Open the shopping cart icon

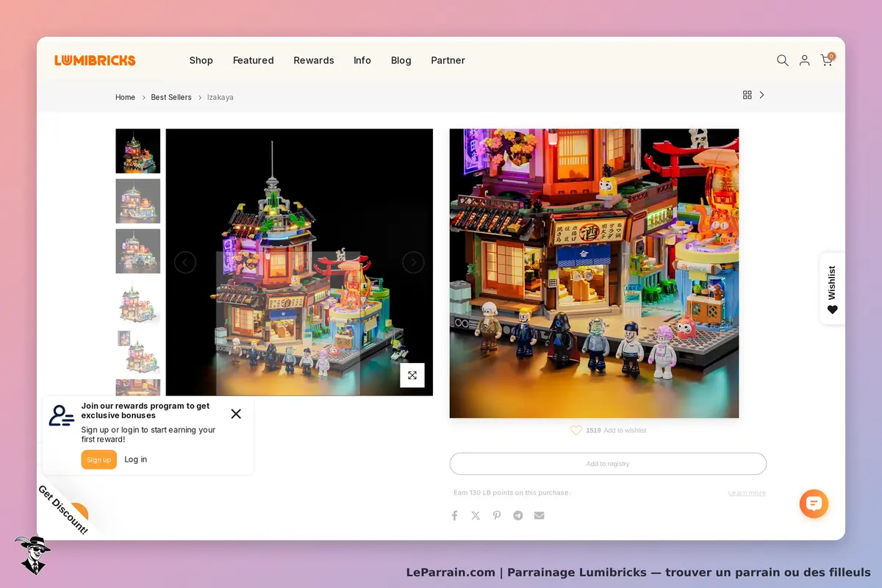click(827, 60)
